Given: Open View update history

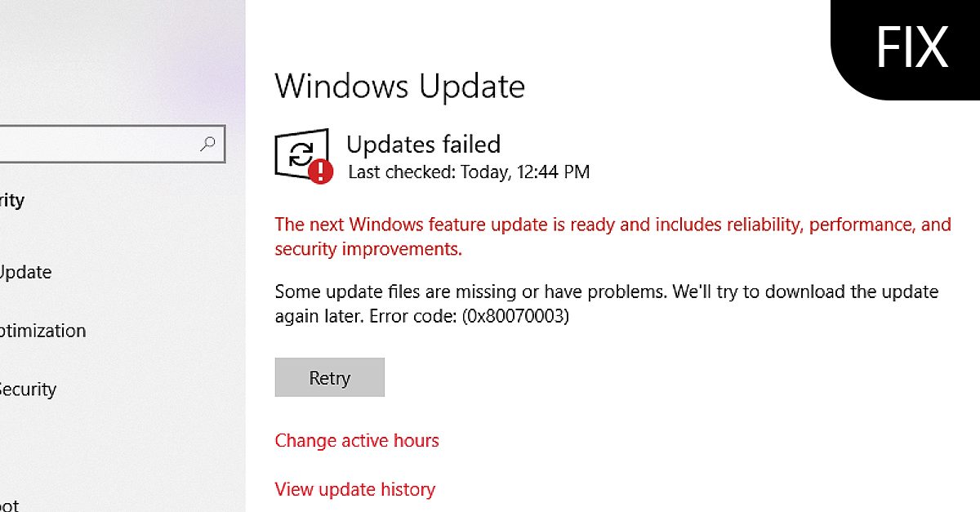Looking at the screenshot, I should (x=354, y=489).
